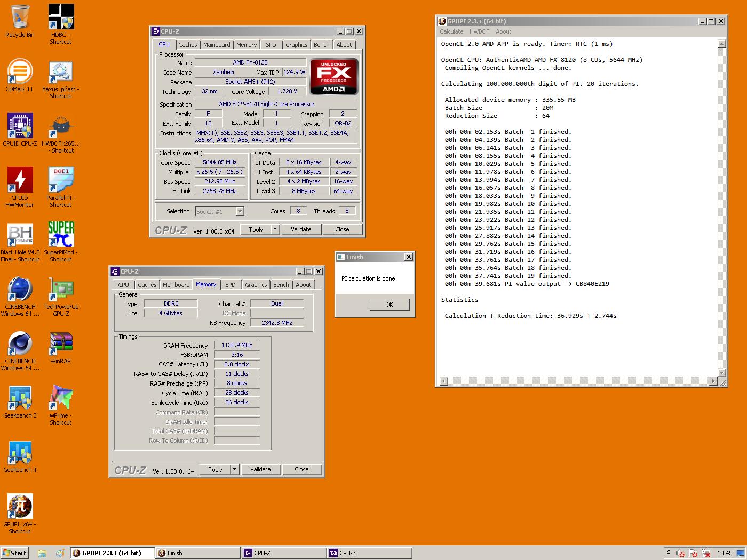Click OK in Finish dialog

(389, 305)
